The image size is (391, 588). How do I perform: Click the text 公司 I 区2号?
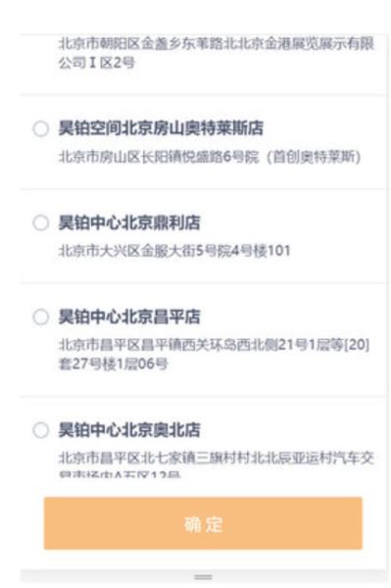[96, 63]
